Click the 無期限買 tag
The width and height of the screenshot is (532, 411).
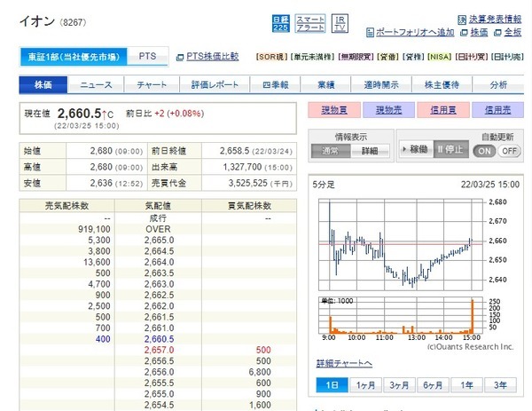coord(356,57)
